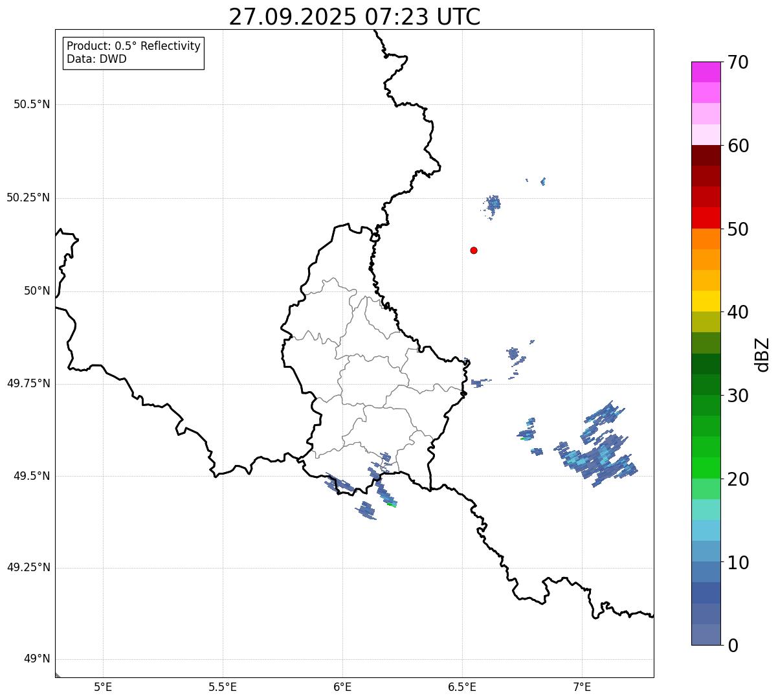Click the "20" colorbar tick value
Screen dimensions: 778x700
pos(739,479)
